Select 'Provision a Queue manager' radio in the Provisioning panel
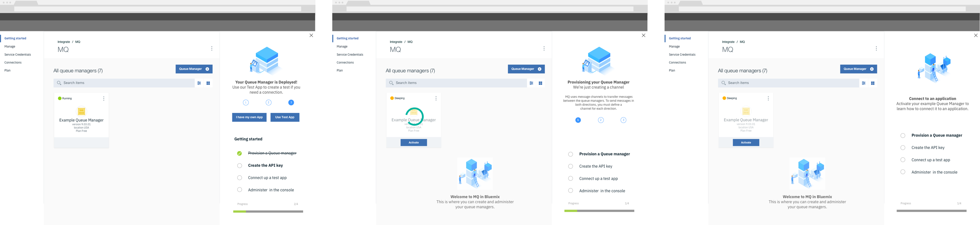 click(570, 154)
